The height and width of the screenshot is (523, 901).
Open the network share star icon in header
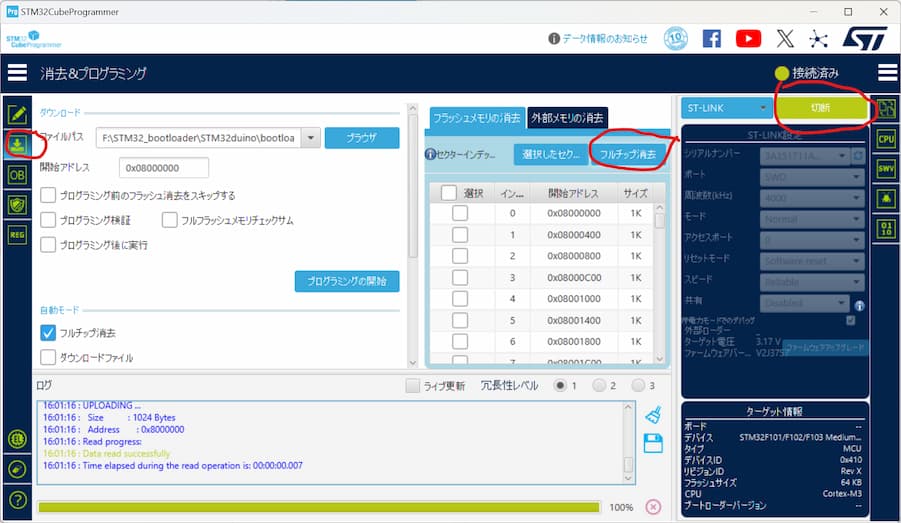[x=818, y=39]
